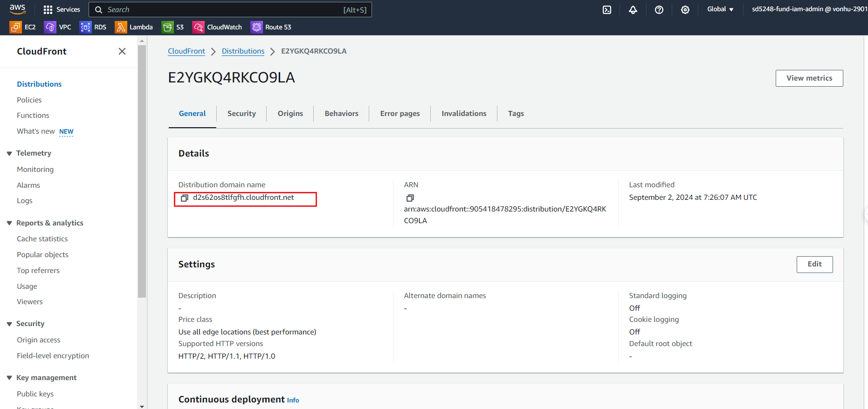Switch to the Origins tab
The image size is (868, 409).
pos(290,114)
